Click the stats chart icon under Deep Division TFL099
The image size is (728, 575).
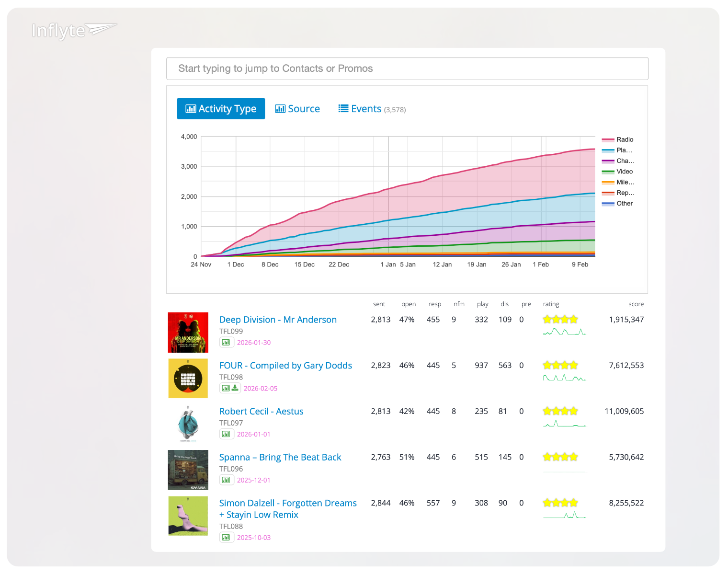(226, 343)
